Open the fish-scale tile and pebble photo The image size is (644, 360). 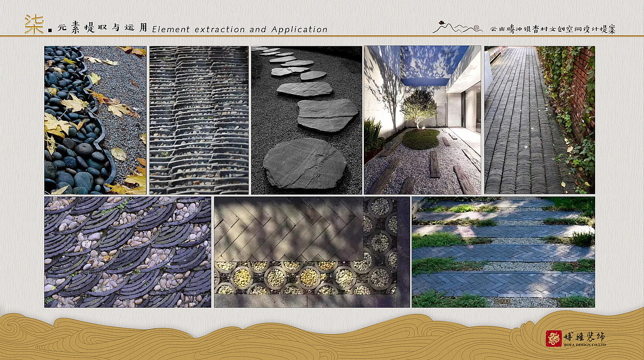[128, 252]
